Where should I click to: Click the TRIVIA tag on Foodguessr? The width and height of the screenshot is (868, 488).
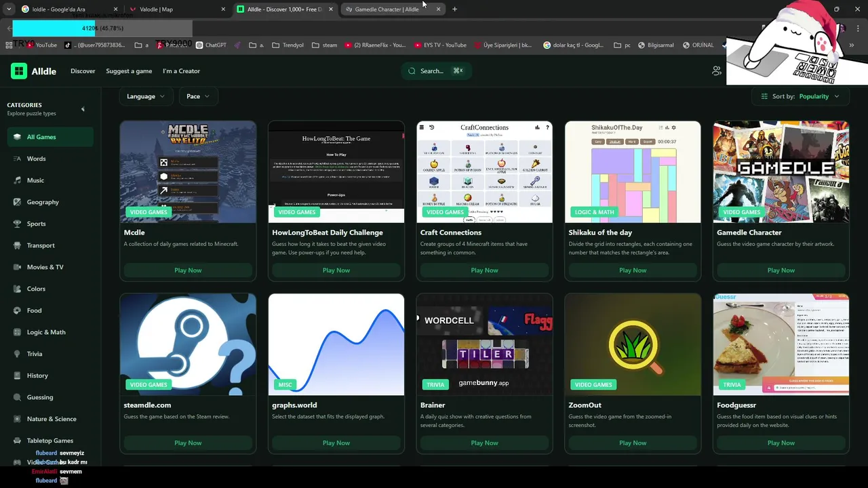tap(732, 385)
